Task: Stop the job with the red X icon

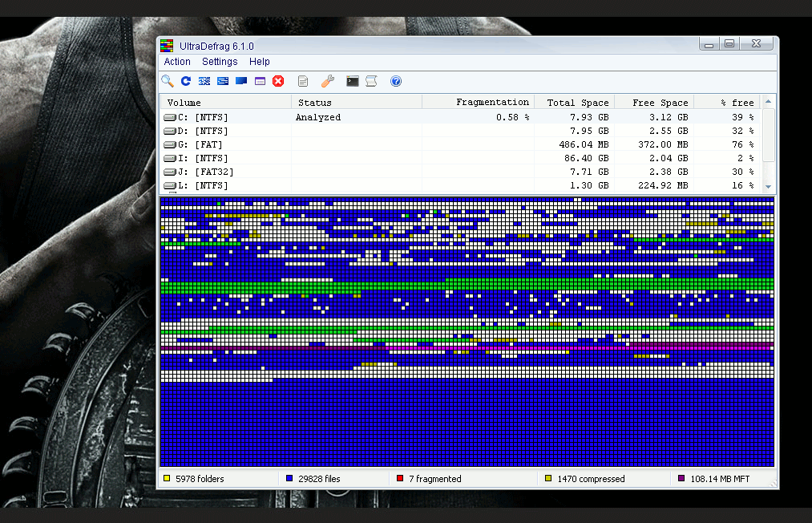Action: click(x=278, y=81)
